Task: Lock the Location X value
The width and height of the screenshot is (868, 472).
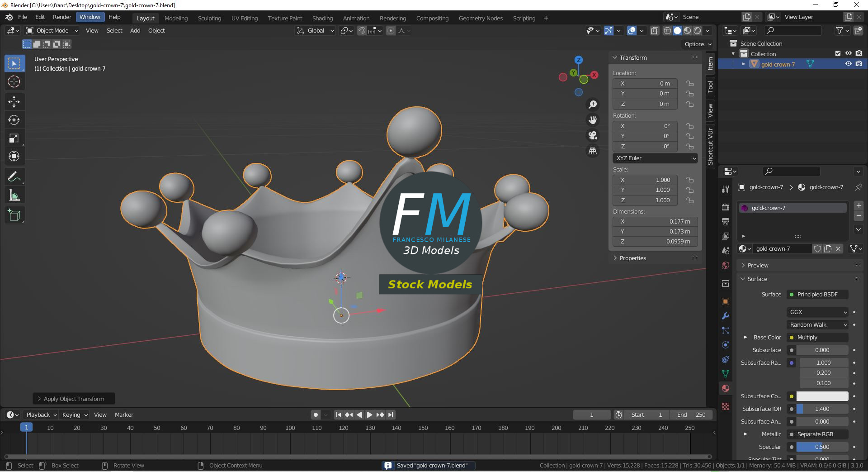Action: 690,83
